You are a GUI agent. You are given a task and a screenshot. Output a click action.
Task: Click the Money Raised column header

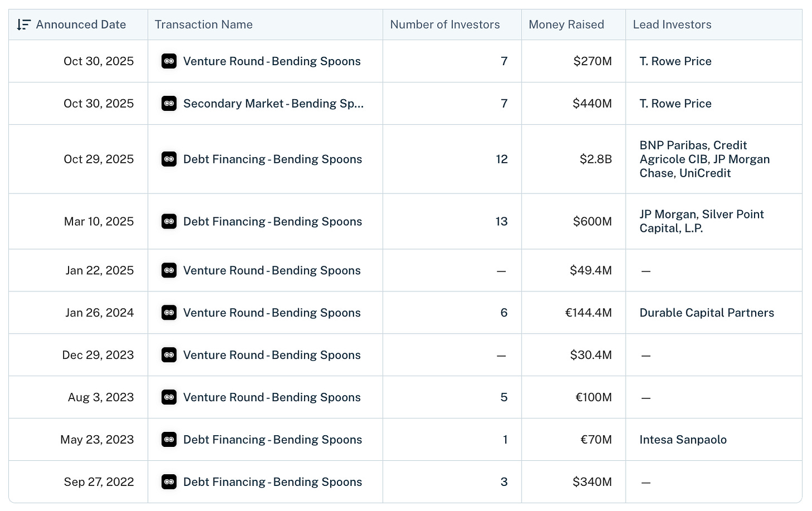pyautogui.click(x=566, y=25)
